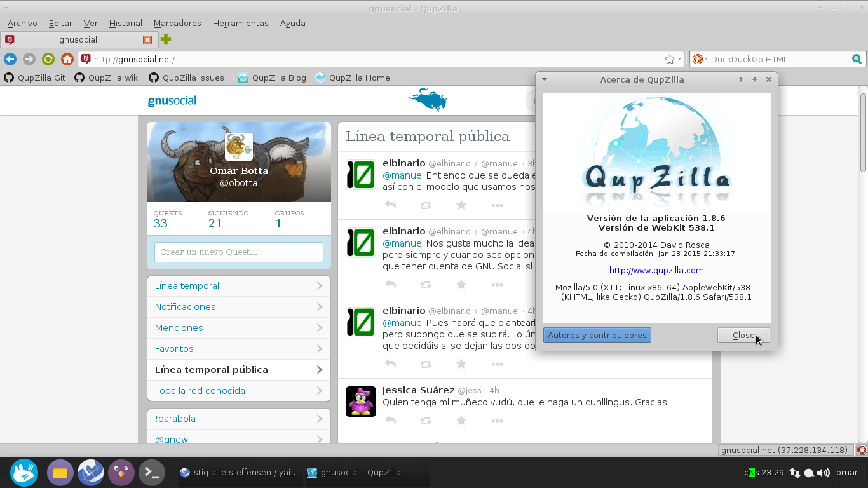The width and height of the screenshot is (868, 488).
Task: Click the www.qupzilla.com link
Action: click(x=656, y=270)
